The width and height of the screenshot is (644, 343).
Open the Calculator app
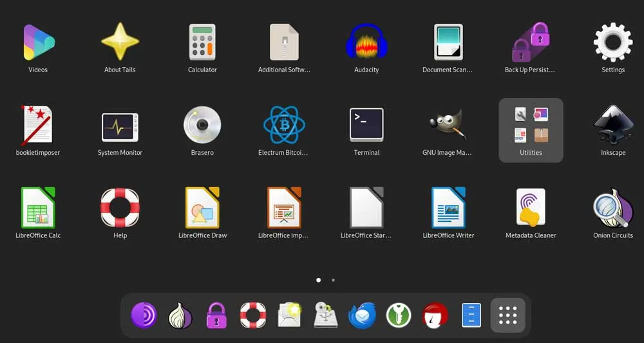pyautogui.click(x=202, y=43)
